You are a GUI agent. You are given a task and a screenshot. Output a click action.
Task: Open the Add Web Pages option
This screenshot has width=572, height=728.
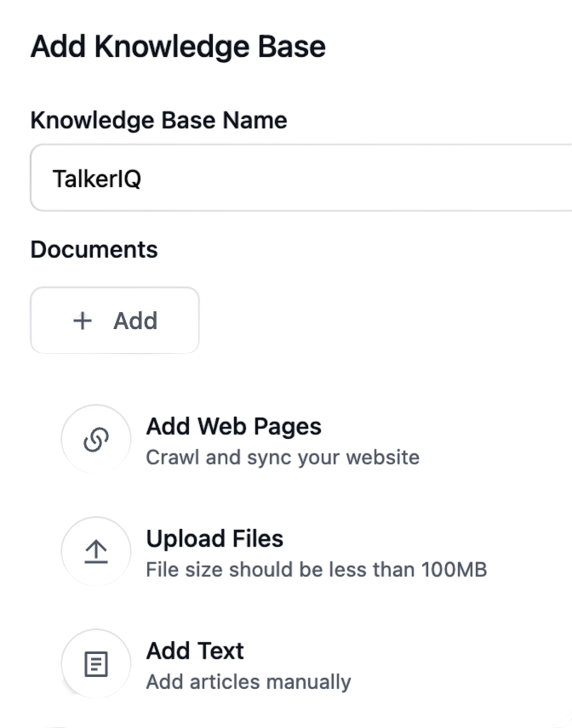[234, 426]
